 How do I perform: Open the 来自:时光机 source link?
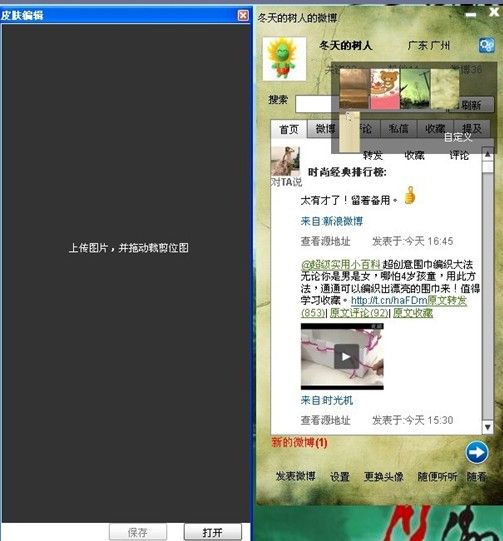tap(327, 400)
